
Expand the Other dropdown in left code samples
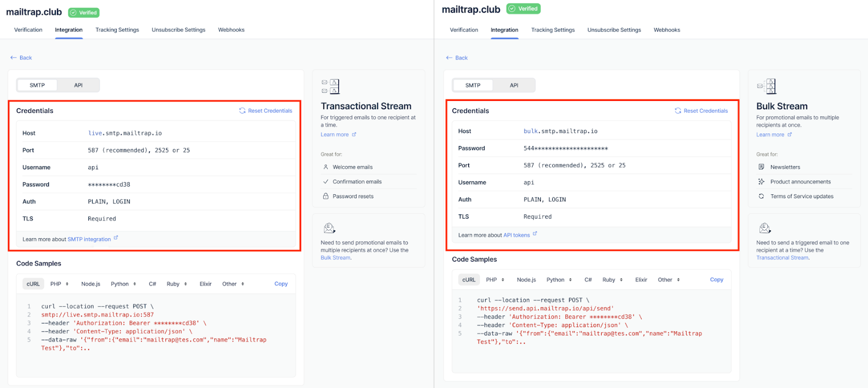coord(233,284)
